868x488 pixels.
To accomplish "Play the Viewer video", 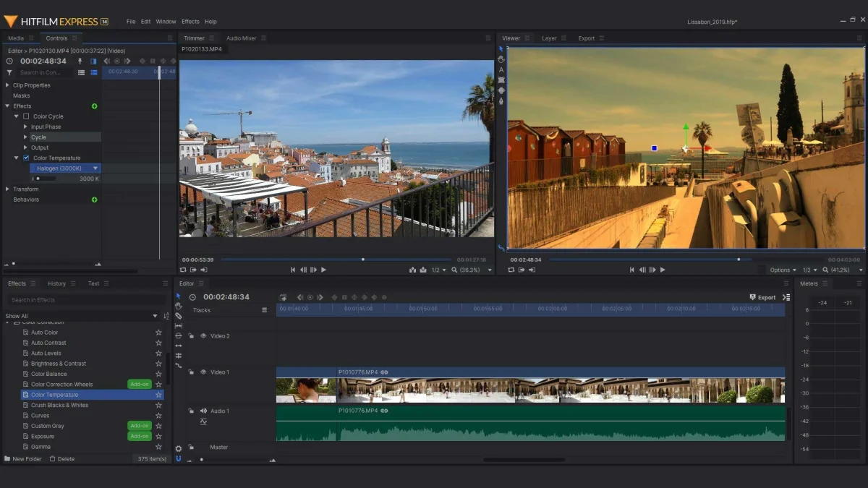I will tap(662, 270).
